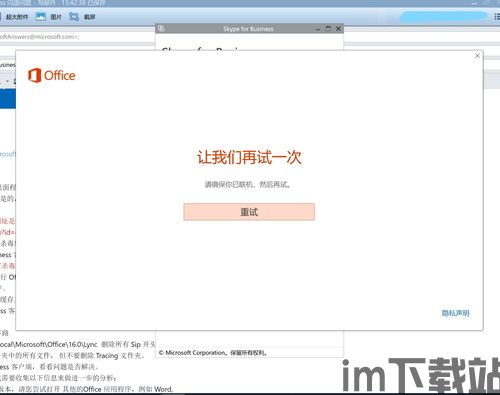Screen dimensions: 500x395
Task: Maximize the Skype for Business window
Action: pyautogui.click(x=328, y=28)
